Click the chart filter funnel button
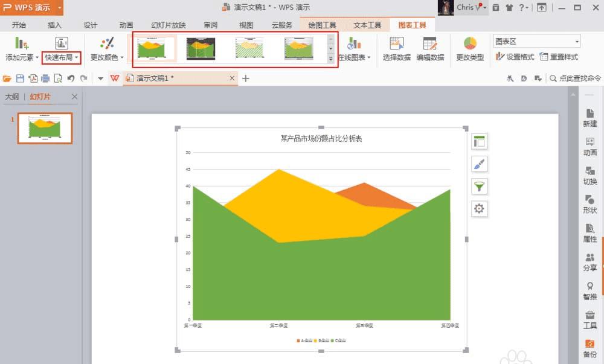This screenshot has width=604, height=364. [x=479, y=187]
